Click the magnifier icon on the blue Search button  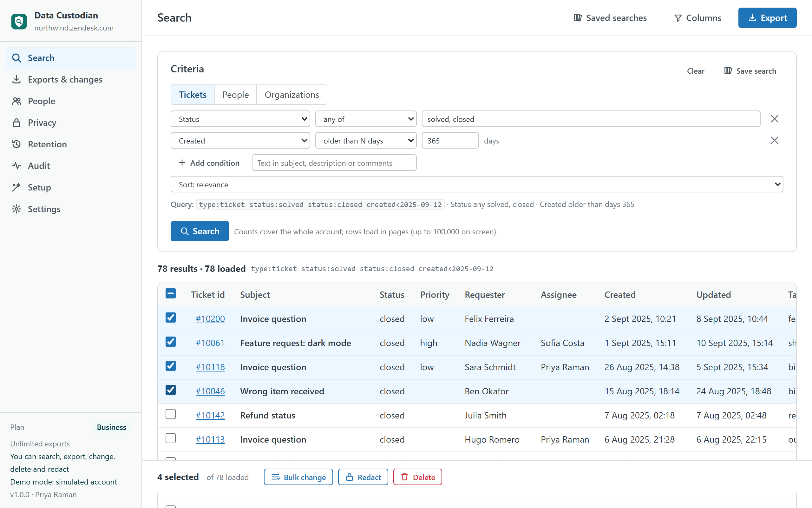tap(185, 231)
